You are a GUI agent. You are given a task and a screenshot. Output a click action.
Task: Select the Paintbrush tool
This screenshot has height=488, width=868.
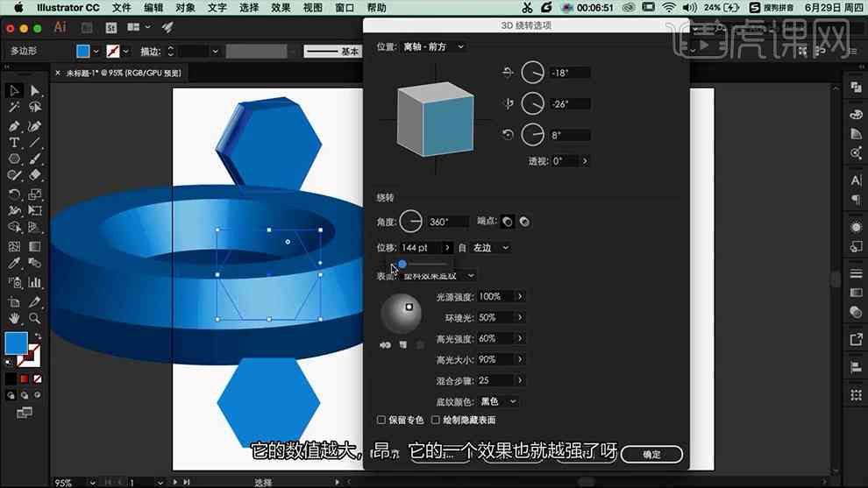35,159
